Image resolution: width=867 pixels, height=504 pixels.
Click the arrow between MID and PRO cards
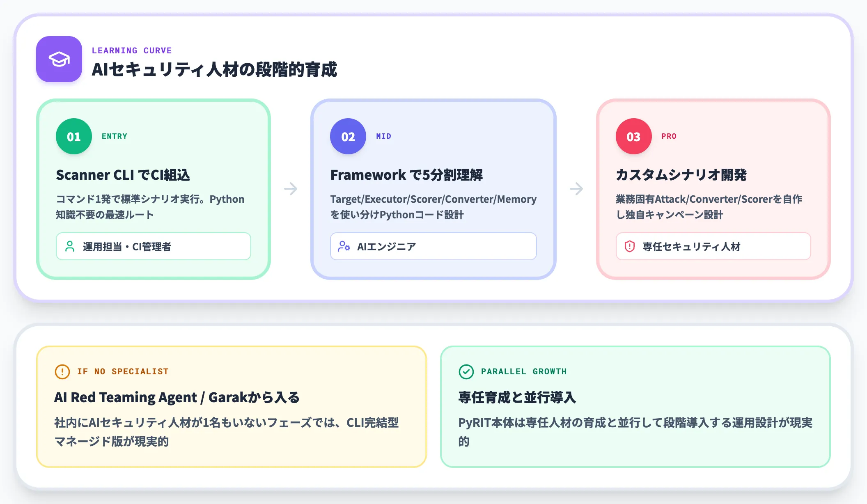[x=576, y=189]
